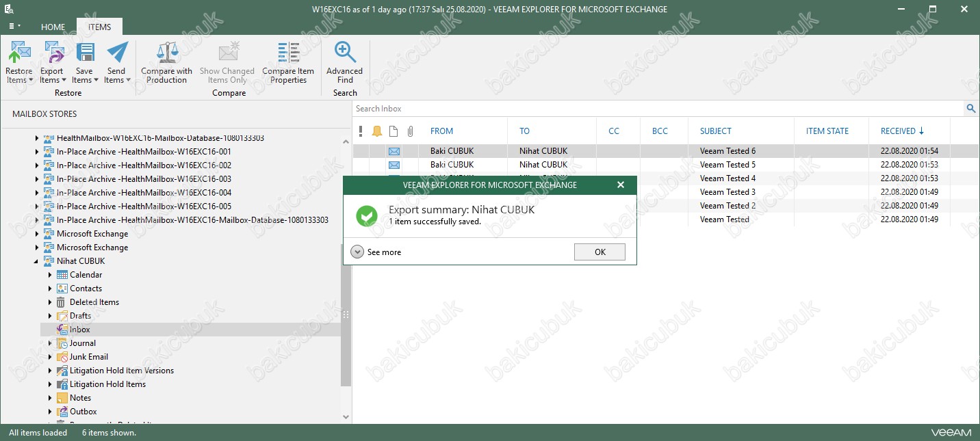The width and height of the screenshot is (980, 441).
Task: Close the export summary dialog
Action: [621, 185]
